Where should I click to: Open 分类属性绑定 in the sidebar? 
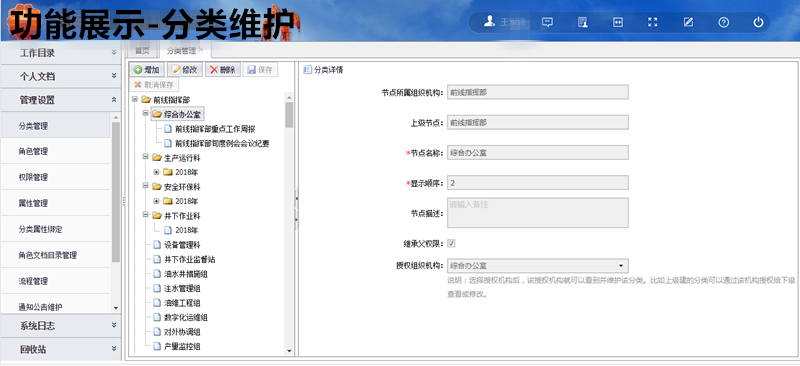point(56,229)
